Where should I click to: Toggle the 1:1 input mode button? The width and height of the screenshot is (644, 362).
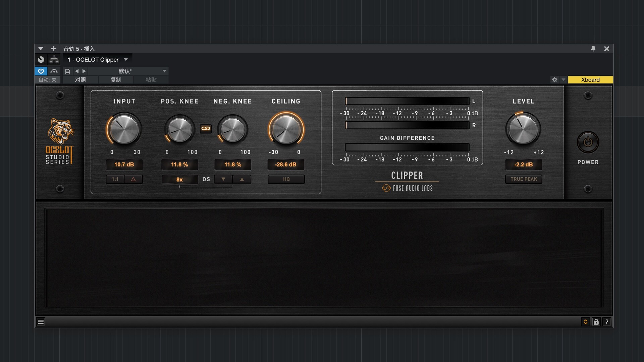tap(115, 179)
